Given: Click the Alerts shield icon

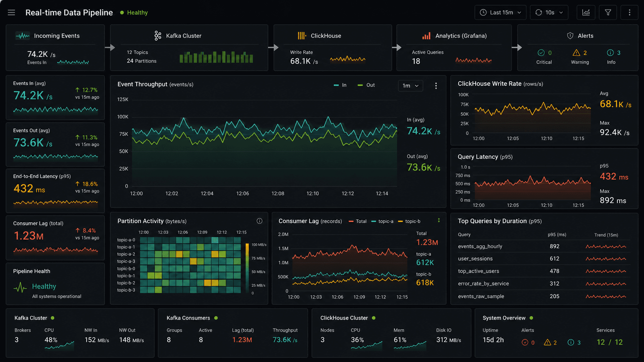Looking at the screenshot, I should [x=570, y=36].
